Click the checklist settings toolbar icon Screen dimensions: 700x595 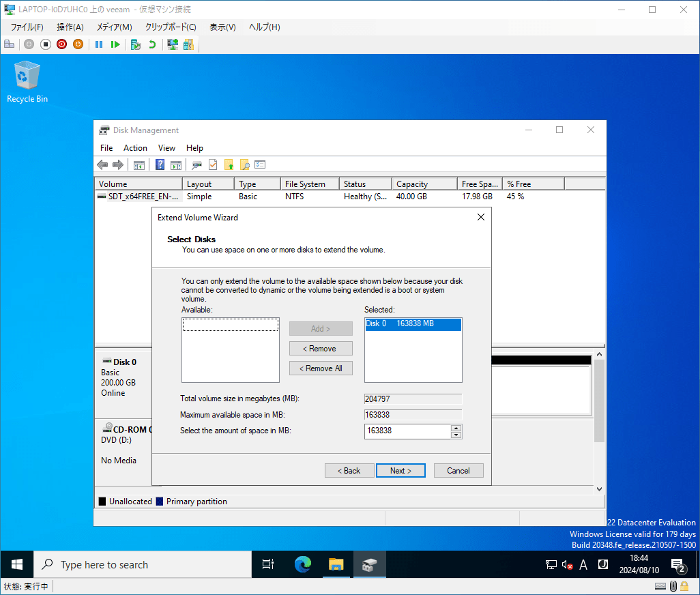(260, 164)
